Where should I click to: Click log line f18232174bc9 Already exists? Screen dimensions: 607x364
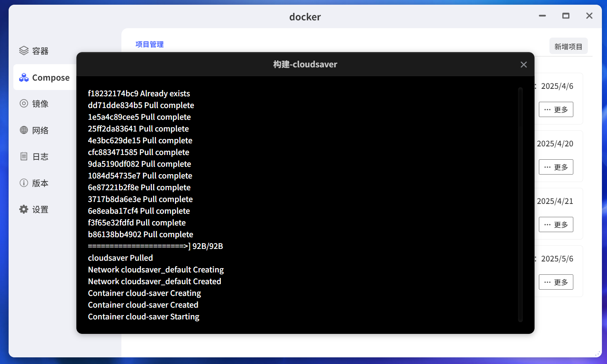[139, 94]
